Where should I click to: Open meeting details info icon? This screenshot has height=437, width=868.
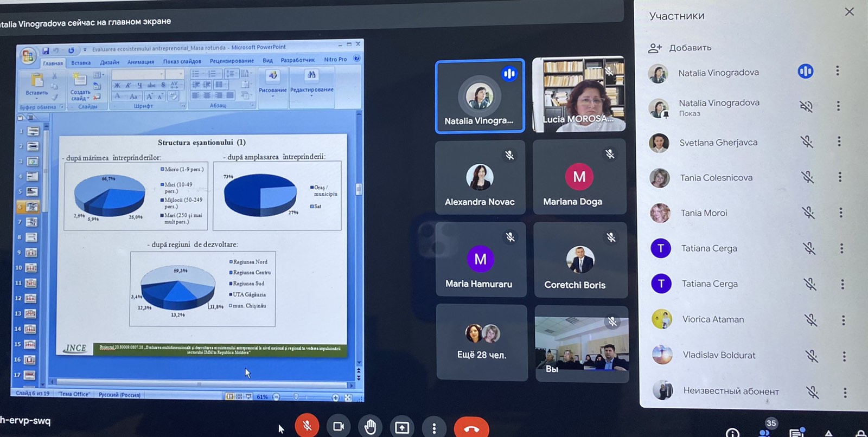pos(732,432)
